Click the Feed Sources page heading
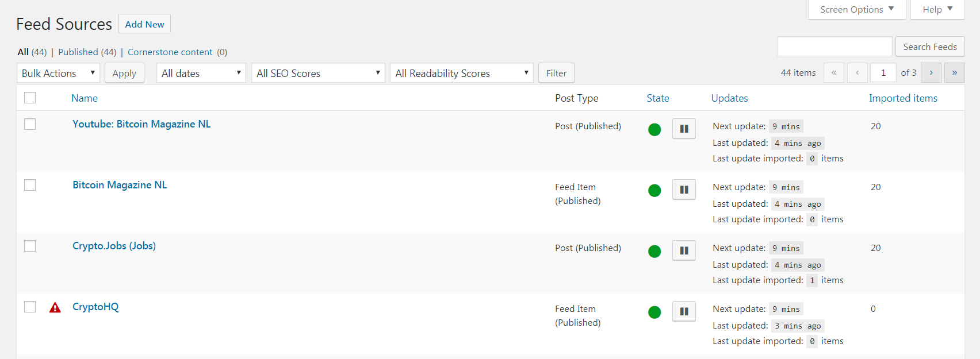Screen dimensions: 980x359 [x=64, y=24]
